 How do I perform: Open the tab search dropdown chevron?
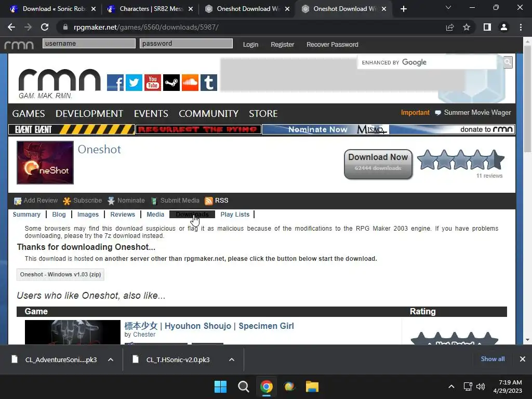tap(448, 7)
